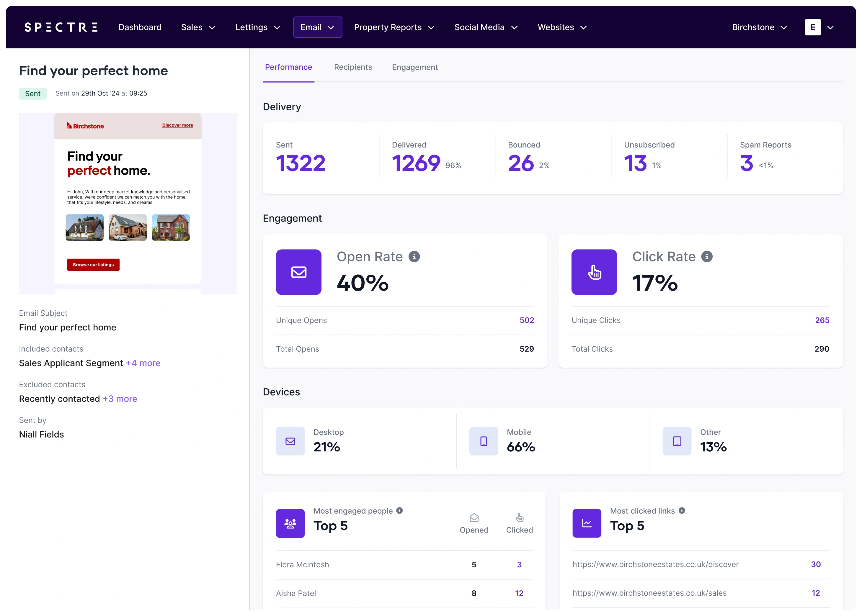Go to the Dashboard menu item
862x616 pixels.
pyautogui.click(x=140, y=27)
